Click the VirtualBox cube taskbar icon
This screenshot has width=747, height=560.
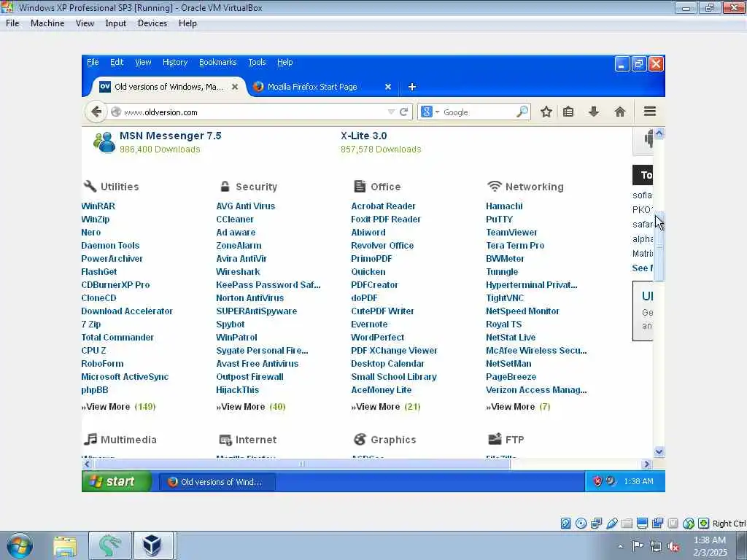tap(152, 545)
